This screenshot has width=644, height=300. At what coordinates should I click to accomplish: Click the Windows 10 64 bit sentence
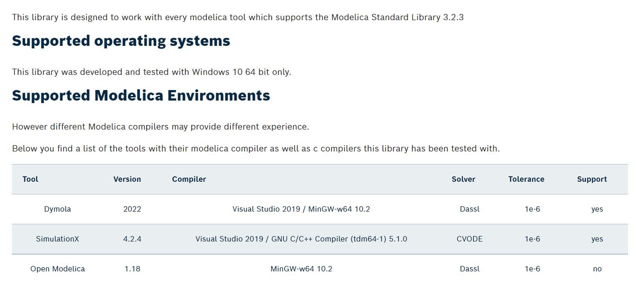(152, 72)
